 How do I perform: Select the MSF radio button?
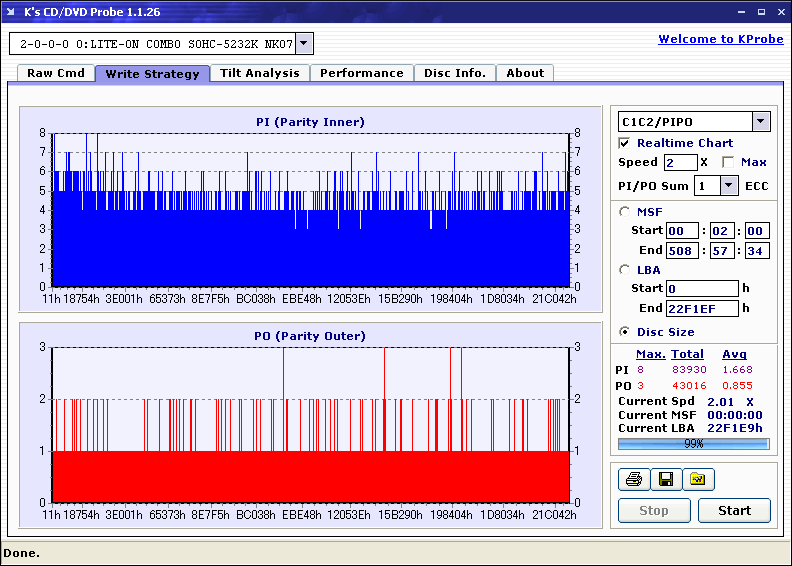pos(625,211)
